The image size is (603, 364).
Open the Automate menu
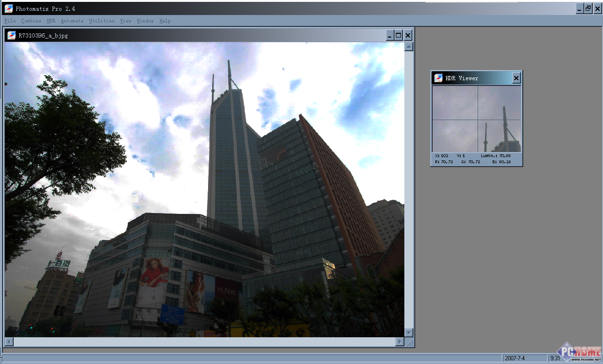click(x=72, y=21)
